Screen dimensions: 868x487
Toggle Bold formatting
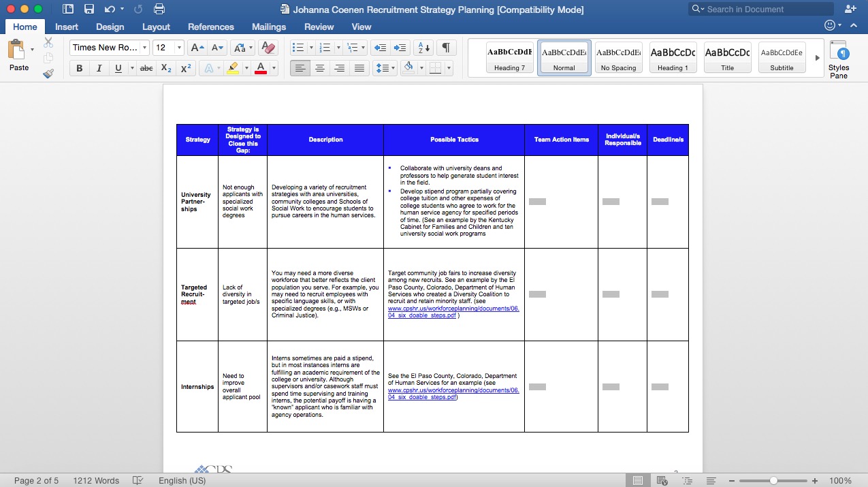pos(80,68)
